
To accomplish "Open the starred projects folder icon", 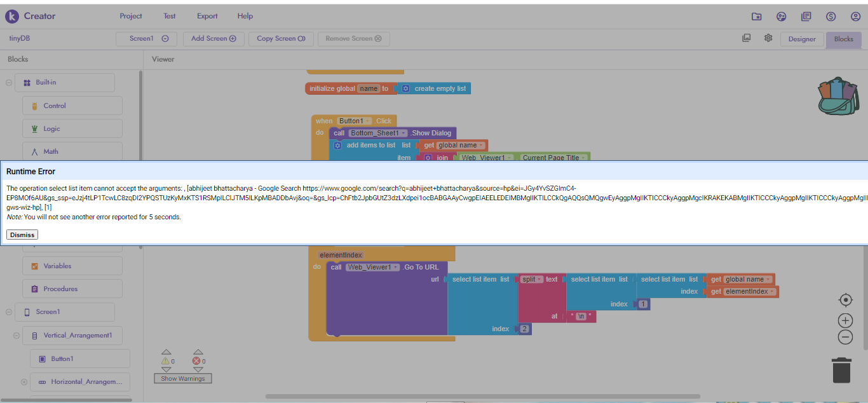I will (756, 17).
